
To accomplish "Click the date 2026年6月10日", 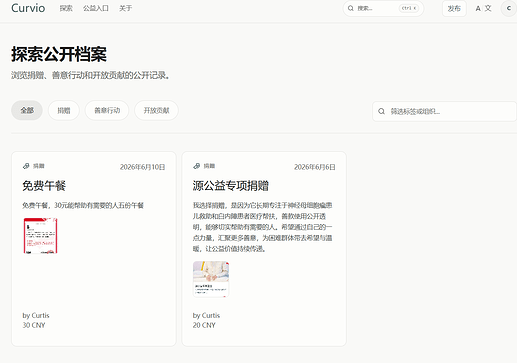I will click(142, 167).
